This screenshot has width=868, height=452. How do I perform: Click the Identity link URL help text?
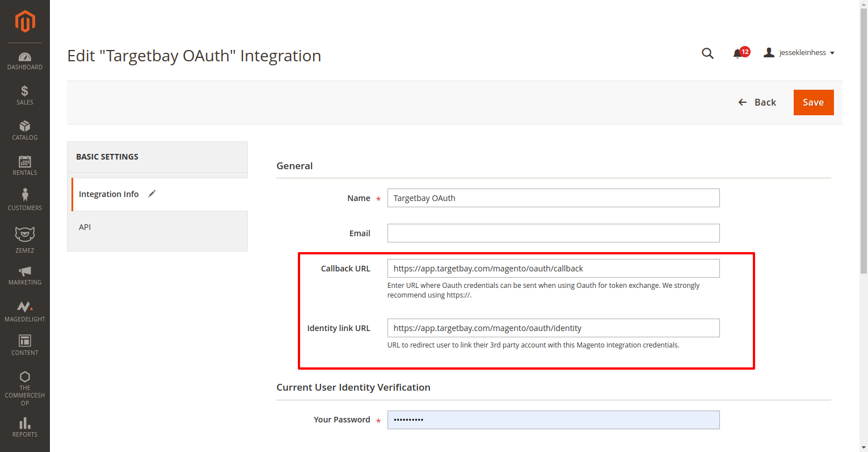pyautogui.click(x=533, y=345)
